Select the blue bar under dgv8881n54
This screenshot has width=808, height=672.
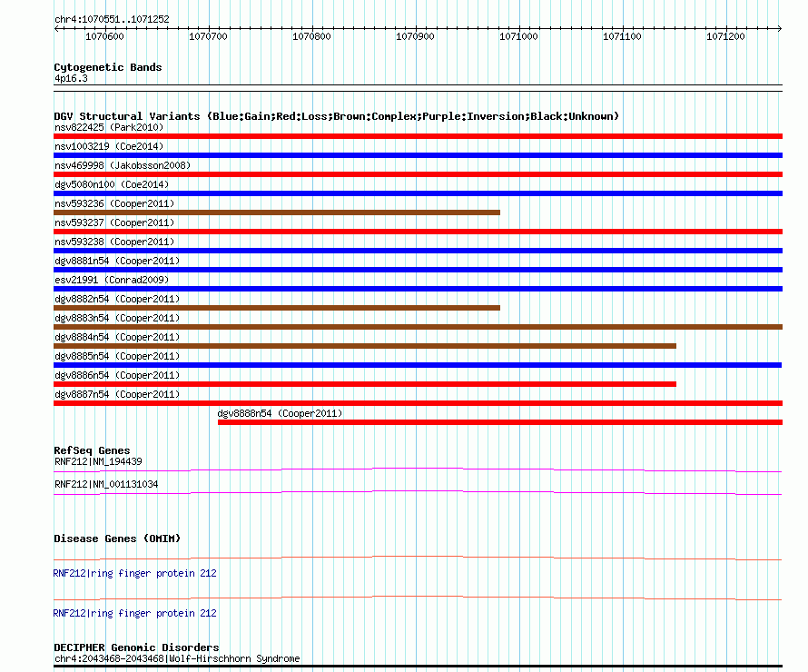(x=418, y=270)
